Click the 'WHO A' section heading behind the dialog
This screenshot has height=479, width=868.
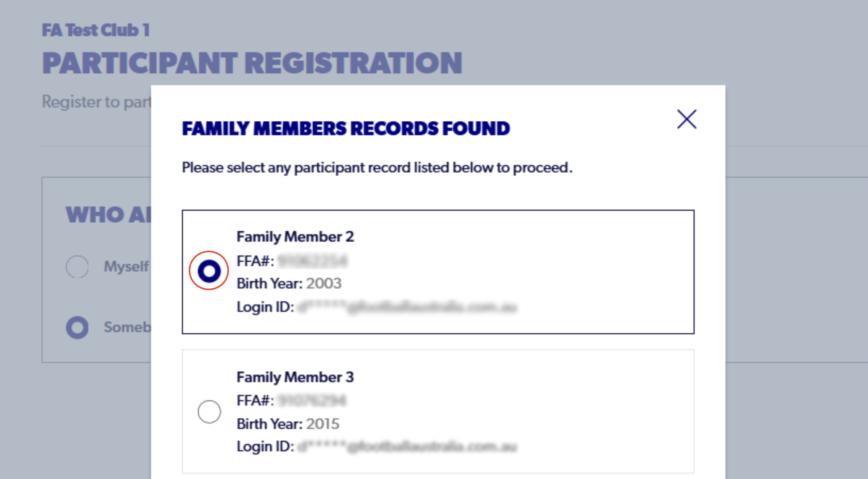point(108,215)
